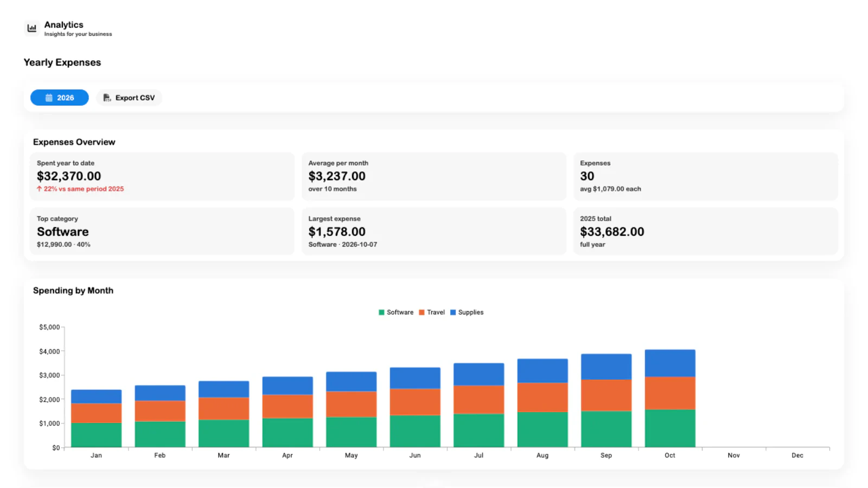Click Oct's blue Supplies bar segment
The image size is (868, 488).
pyautogui.click(x=670, y=363)
